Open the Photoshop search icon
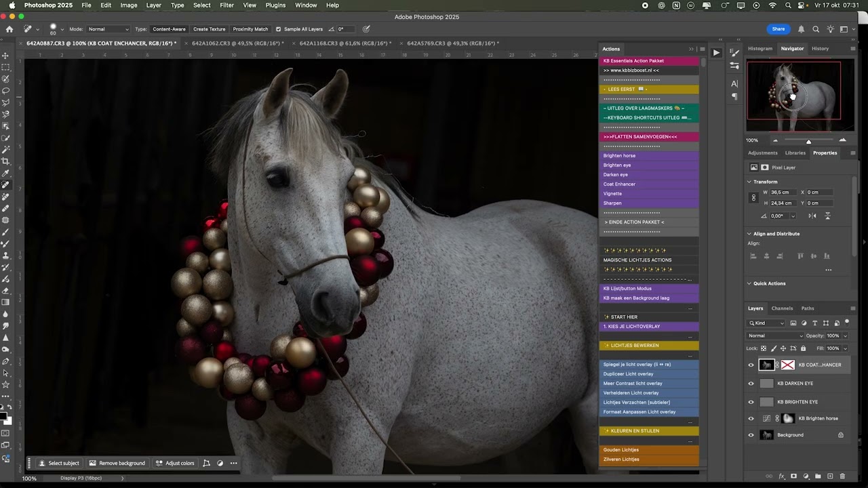 click(816, 29)
